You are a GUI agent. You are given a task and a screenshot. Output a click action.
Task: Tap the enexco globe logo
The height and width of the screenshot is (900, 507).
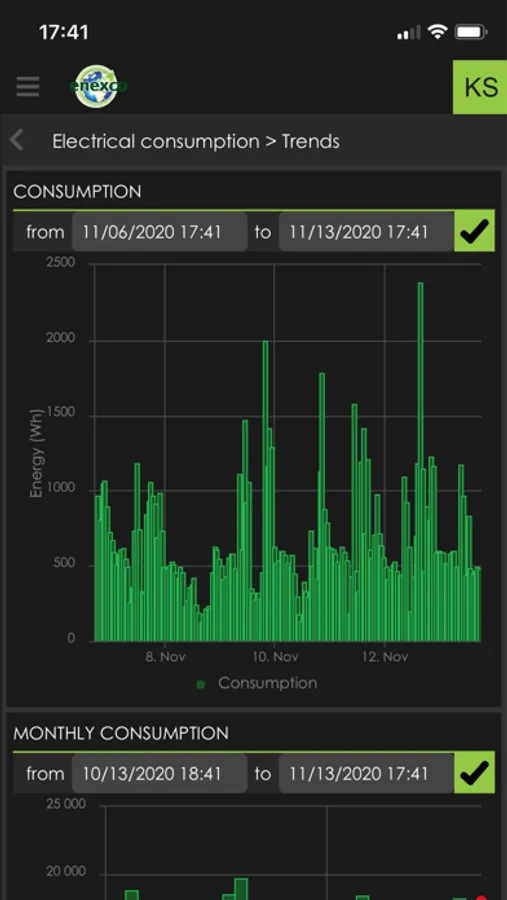(x=96, y=86)
